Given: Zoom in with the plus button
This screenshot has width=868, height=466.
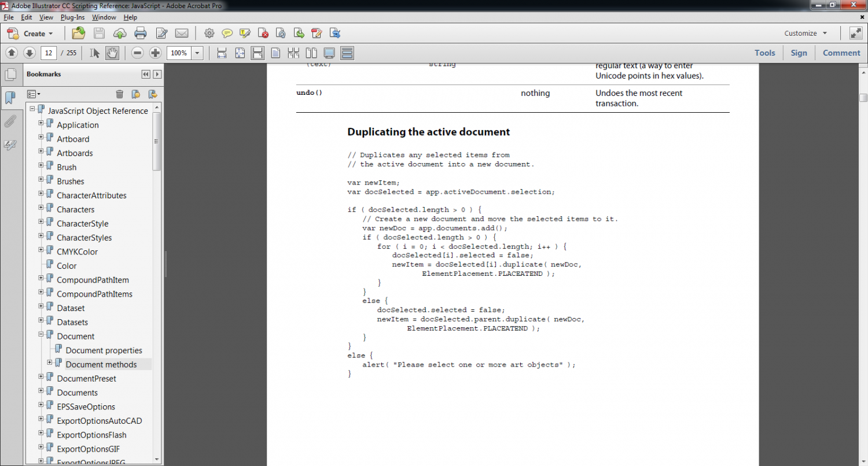Looking at the screenshot, I should [x=155, y=53].
